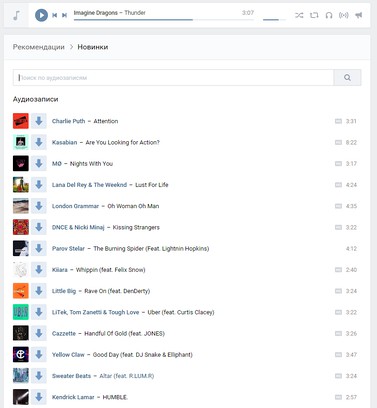Click the Little Big orange album cover
Image resolution: width=377 pixels, height=408 pixels.
tap(21, 291)
